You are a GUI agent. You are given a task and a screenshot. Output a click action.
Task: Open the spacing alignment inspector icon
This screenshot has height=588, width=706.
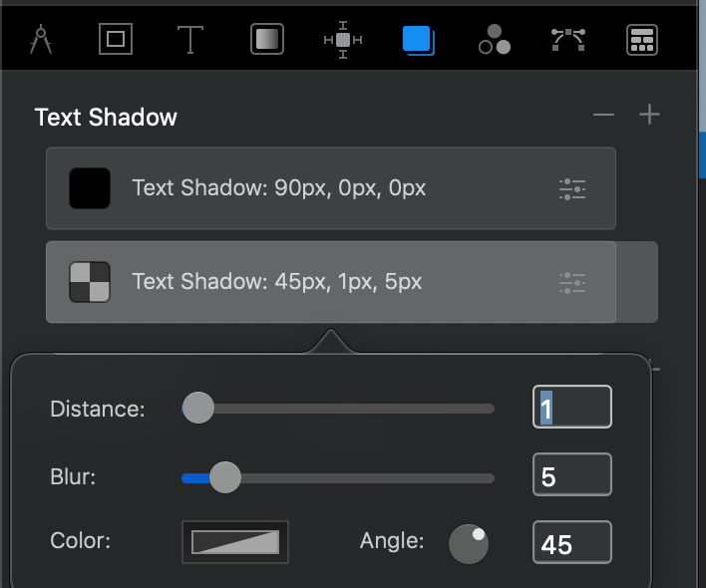tap(343, 40)
